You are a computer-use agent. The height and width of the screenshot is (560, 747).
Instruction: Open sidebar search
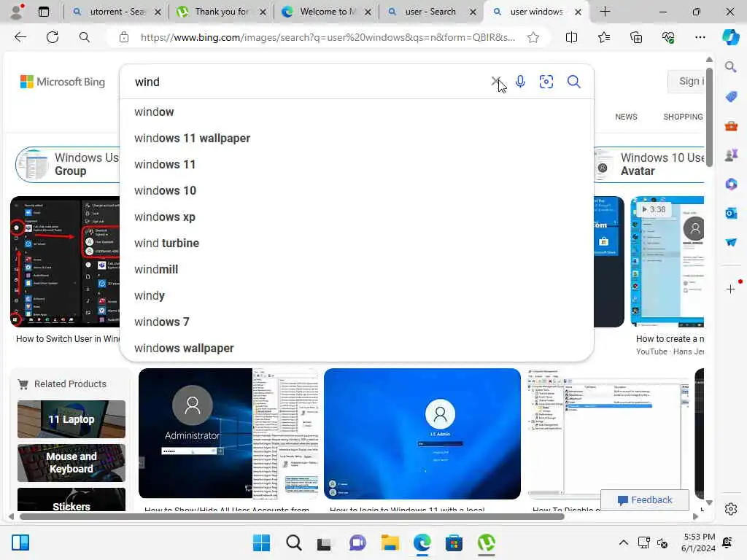730,67
